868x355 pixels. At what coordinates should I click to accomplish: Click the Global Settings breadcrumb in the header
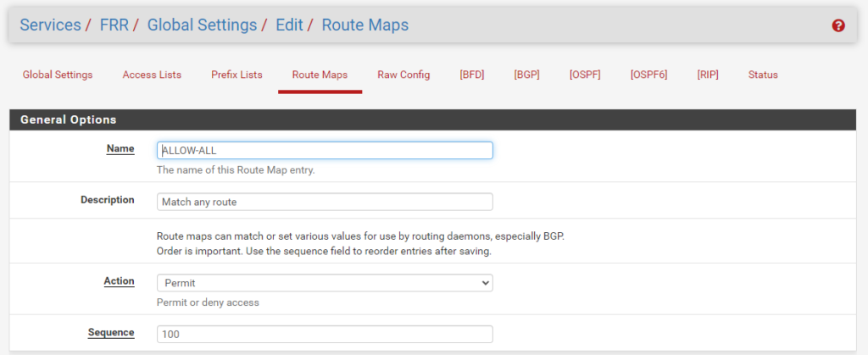pyautogui.click(x=202, y=25)
